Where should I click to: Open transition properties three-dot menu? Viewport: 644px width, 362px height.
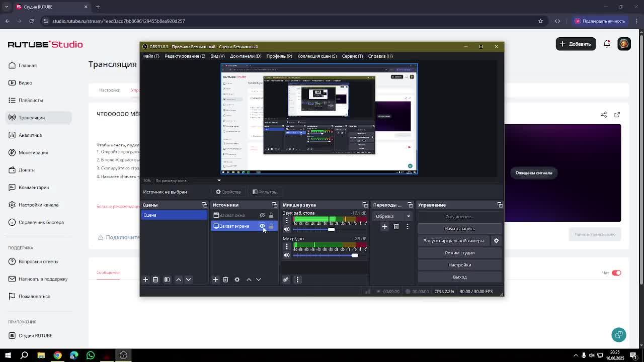point(408,227)
